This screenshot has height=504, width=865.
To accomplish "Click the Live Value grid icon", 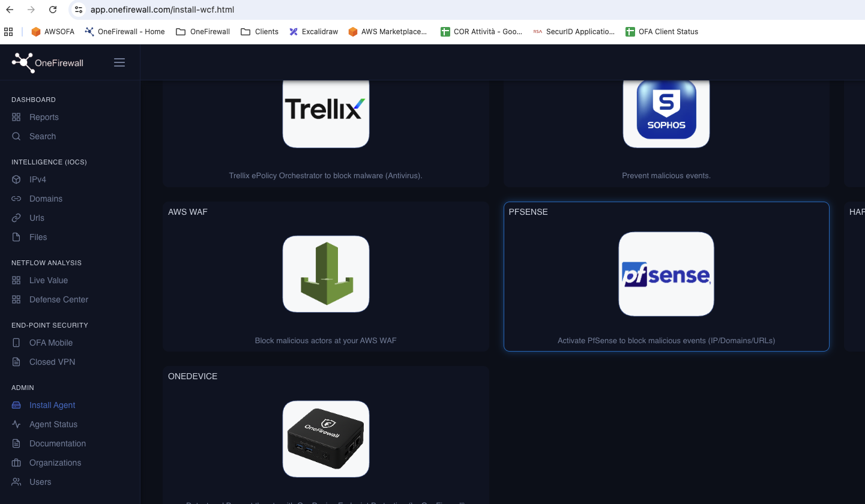I will (16, 280).
